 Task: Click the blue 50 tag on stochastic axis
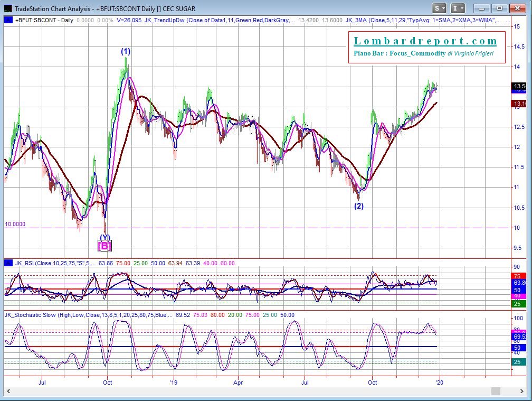coord(518,347)
